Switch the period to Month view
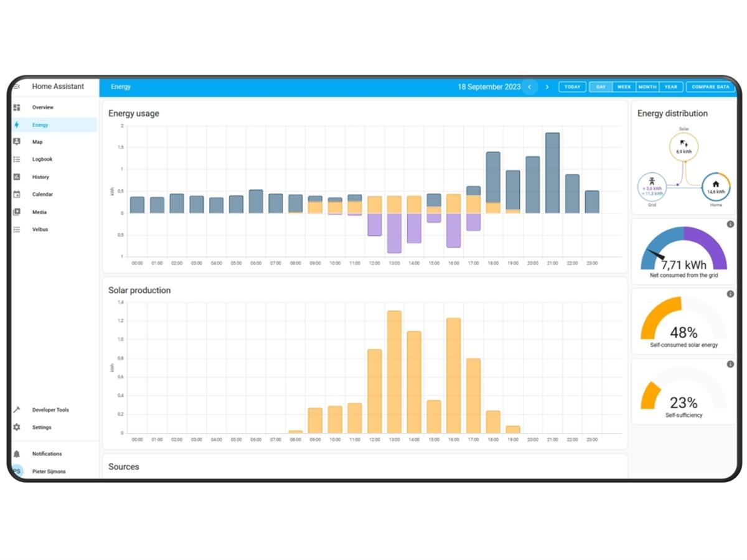747x560 pixels. tap(647, 87)
